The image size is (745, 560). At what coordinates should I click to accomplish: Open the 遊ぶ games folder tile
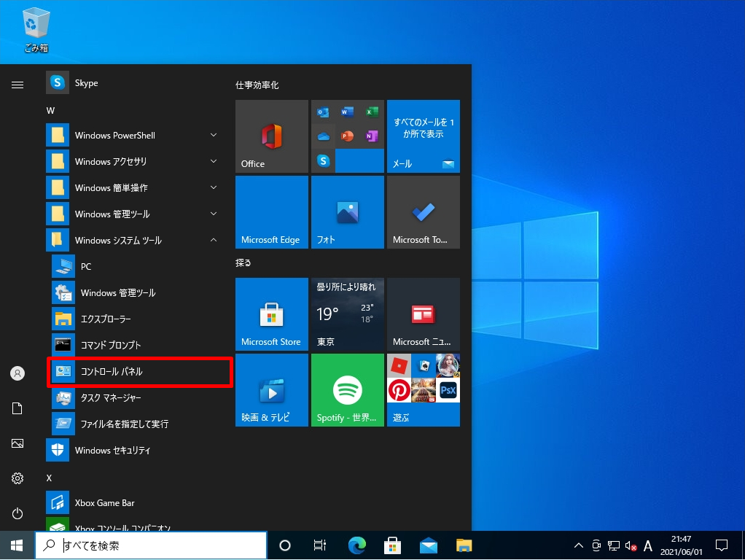coord(424,390)
